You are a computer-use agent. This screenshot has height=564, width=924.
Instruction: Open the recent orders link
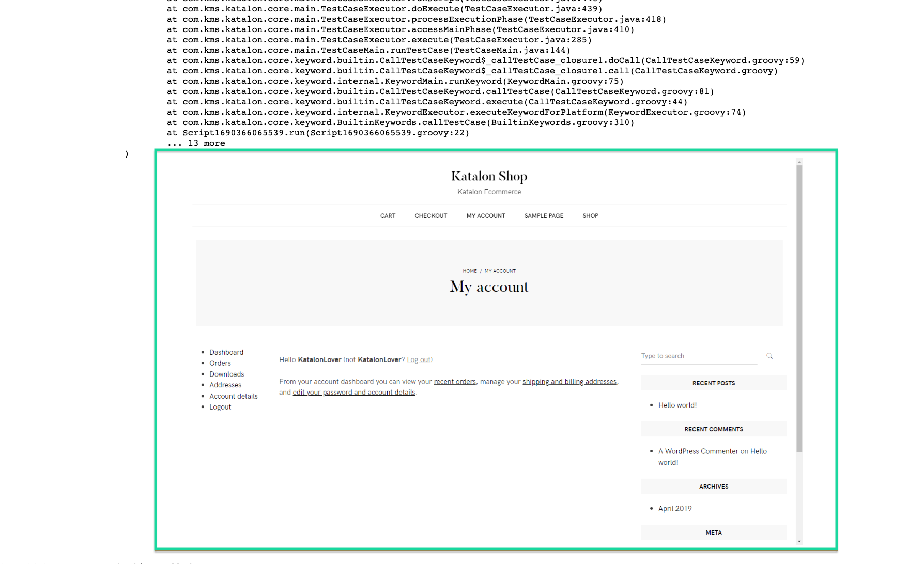(x=455, y=381)
